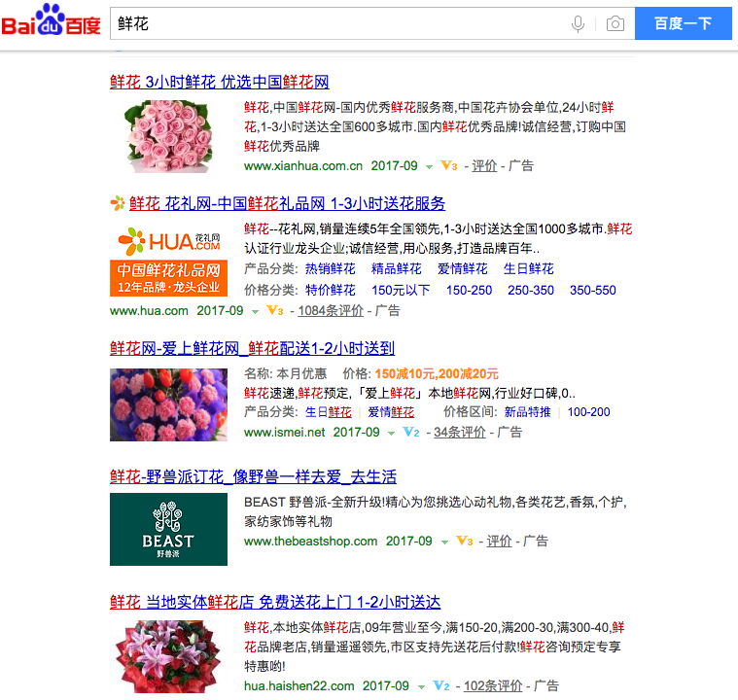Image resolution: width=738 pixels, height=700 pixels.
Task: Select the 150-250 price range
Action: (x=470, y=290)
